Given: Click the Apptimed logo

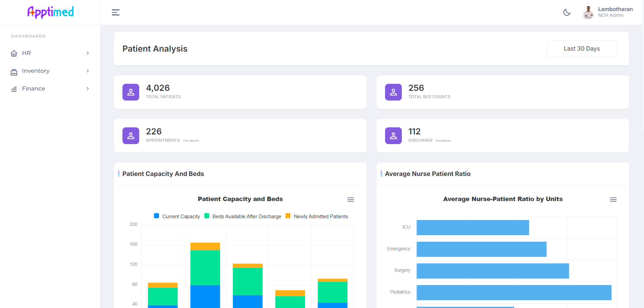Looking at the screenshot, I should (50, 12).
